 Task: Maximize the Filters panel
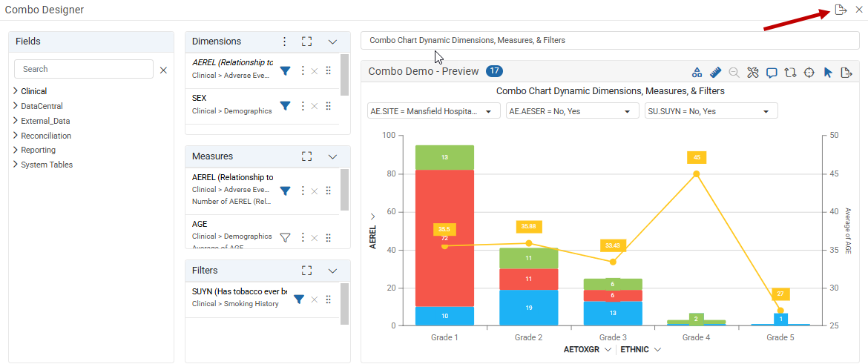(306, 271)
